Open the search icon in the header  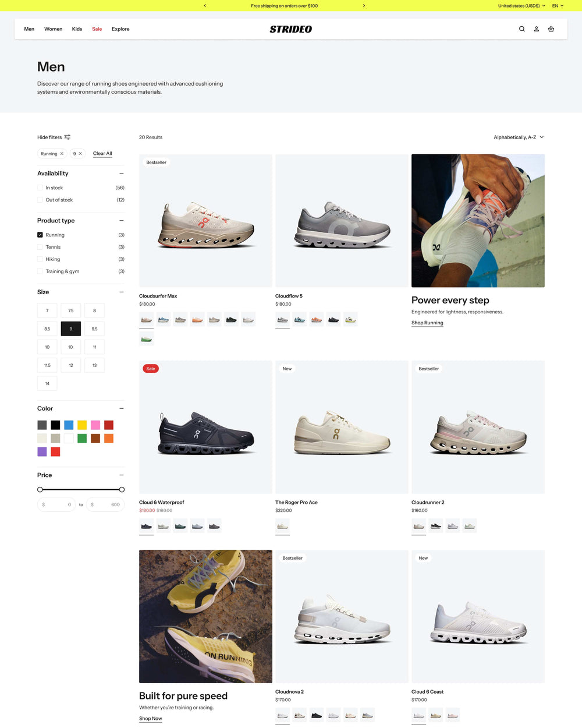522,29
